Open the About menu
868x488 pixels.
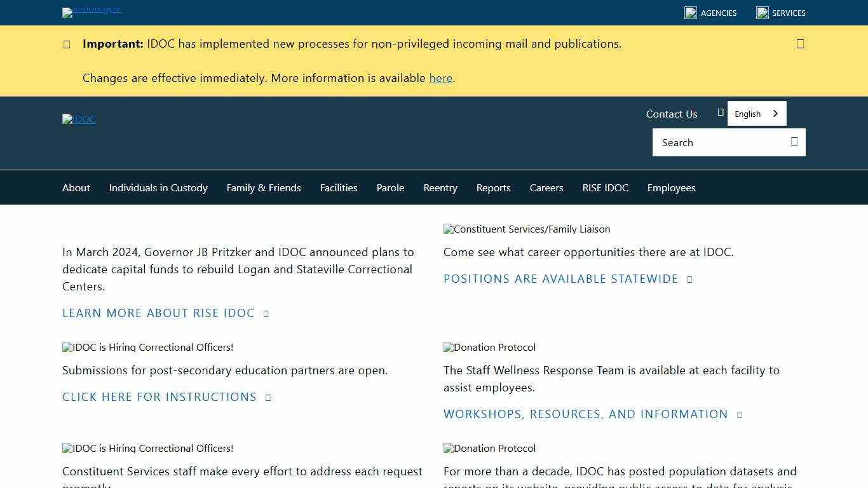(76, 188)
